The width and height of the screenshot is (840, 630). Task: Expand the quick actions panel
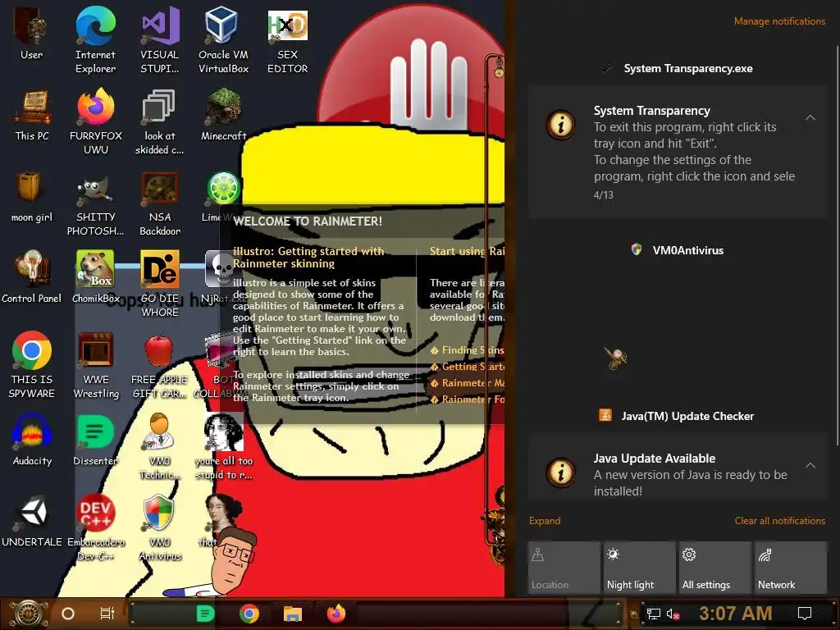(545, 521)
